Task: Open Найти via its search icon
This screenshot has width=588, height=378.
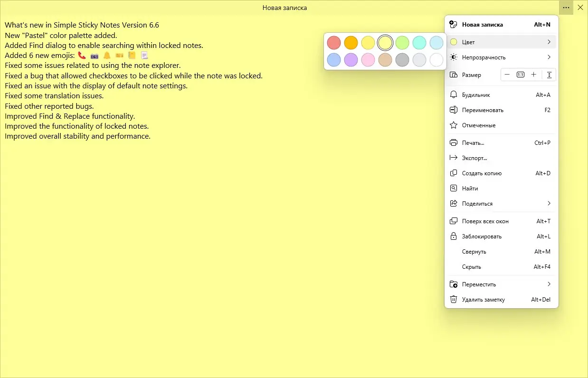Action: coord(453,189)
